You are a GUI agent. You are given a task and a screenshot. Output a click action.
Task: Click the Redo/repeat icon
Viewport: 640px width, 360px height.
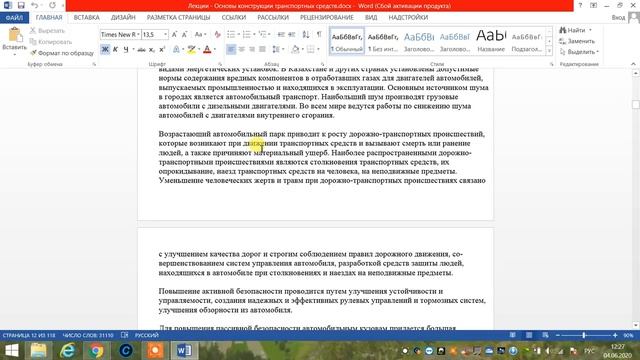click(x=52, y=5)
